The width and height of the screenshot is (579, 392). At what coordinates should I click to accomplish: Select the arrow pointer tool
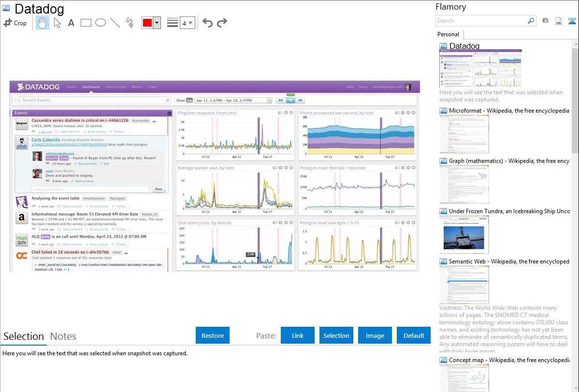(x=57, y=23)
